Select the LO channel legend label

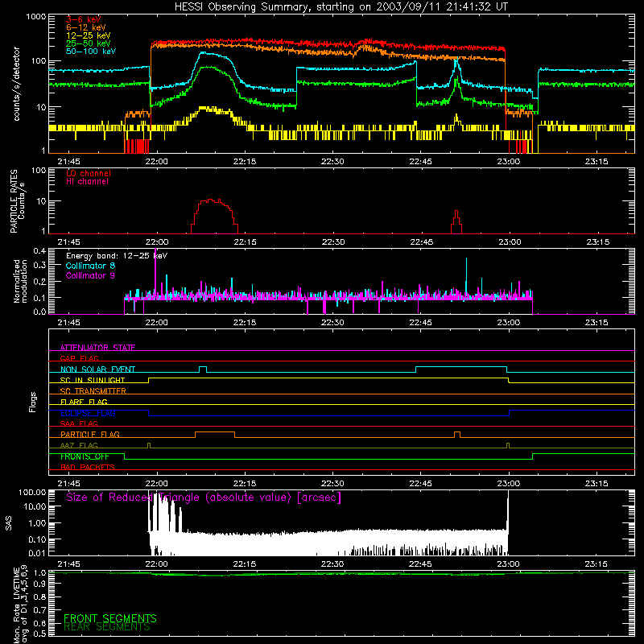[89, 173]
